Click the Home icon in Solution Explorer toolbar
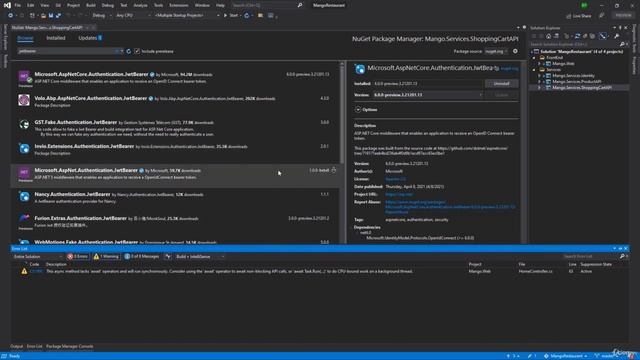The height and width of the screenshot is (360, 640). click(x=549, y=36)
